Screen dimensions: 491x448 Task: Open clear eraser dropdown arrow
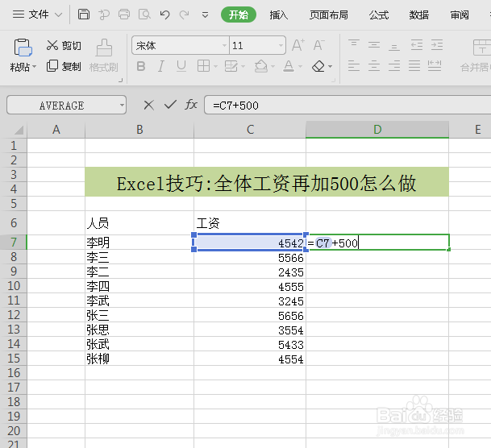click(330, 67)
